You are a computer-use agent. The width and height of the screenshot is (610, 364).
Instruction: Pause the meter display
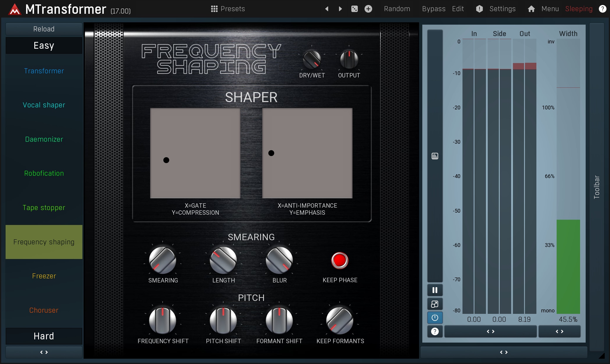point(435,290)
